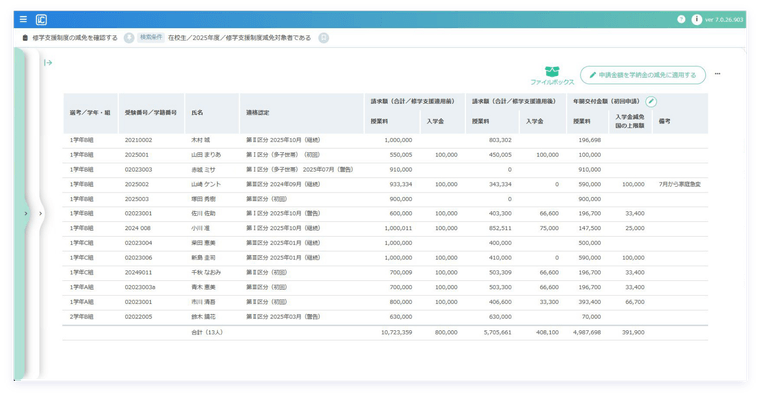Click the round icon after the search condition text
This screenshot has width=760, height=397.
[323, 38]
